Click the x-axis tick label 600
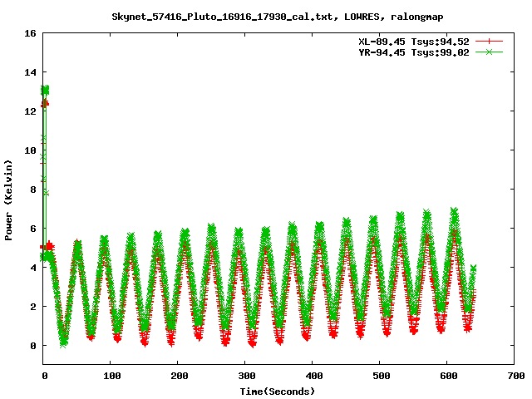 coord(449,376)
